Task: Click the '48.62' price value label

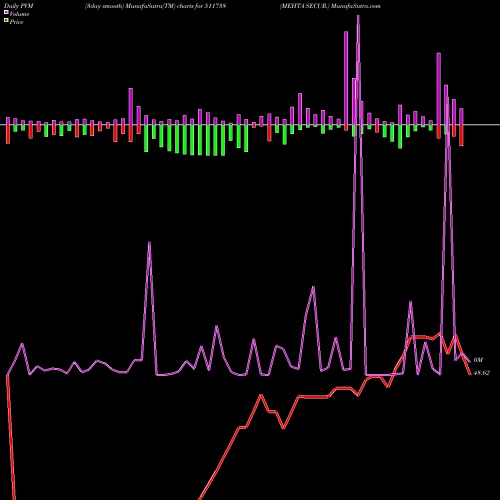Action: point(482,373)
